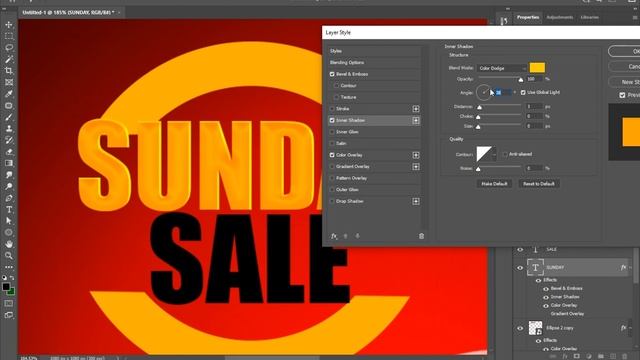Click the Reset to Default button

point(539,184)
